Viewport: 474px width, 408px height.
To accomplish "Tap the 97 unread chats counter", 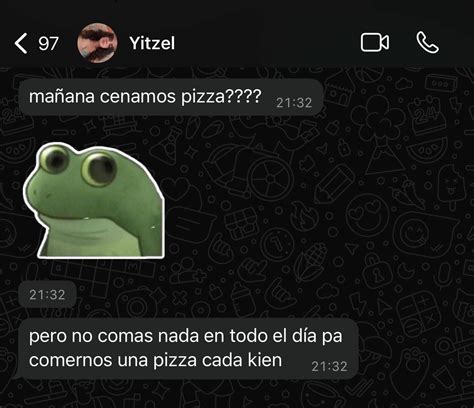I will tap(48, 44).
